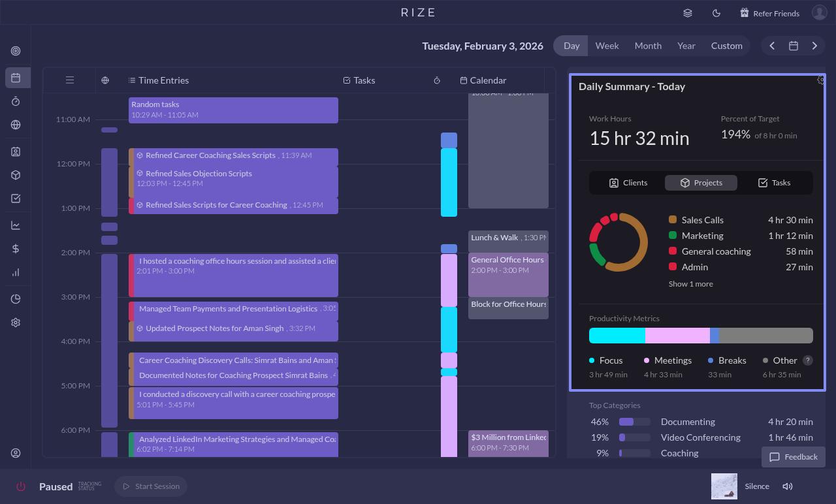Viewport: 836px width, 504px height.
Task: Click the pie chart reports sidebar icon
Action: coord(16,299)
